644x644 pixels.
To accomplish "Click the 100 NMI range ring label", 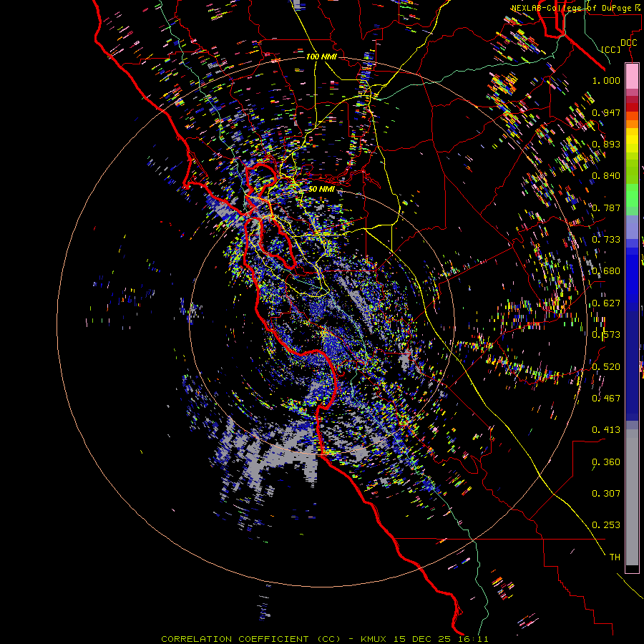I will (x=321, y=57).
